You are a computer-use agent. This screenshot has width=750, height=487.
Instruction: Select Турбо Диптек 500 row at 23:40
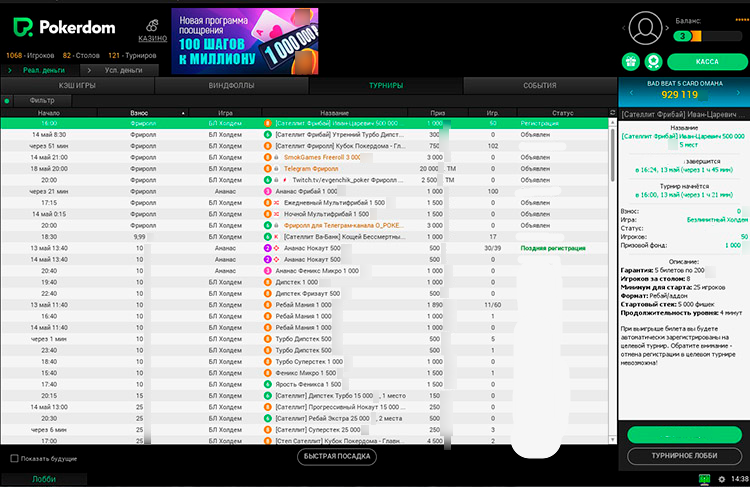304,350
